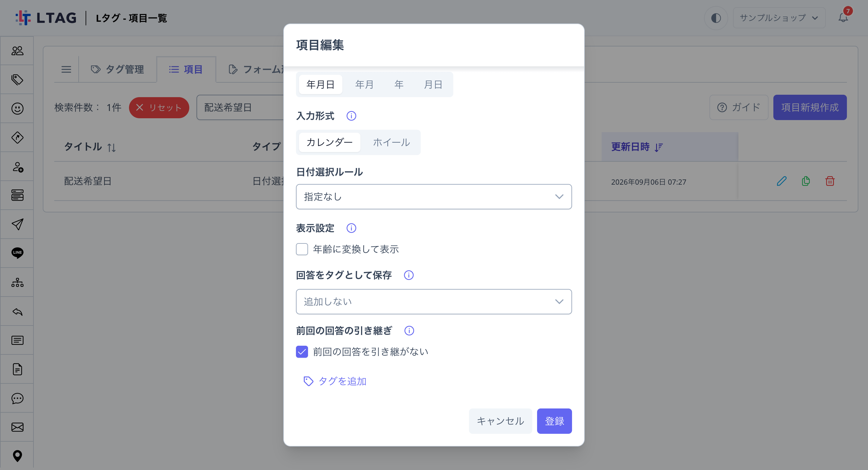Toggle the dark mode contrast button
The height and width of the screenshot is (470, 868).
(x=716, y=18)
